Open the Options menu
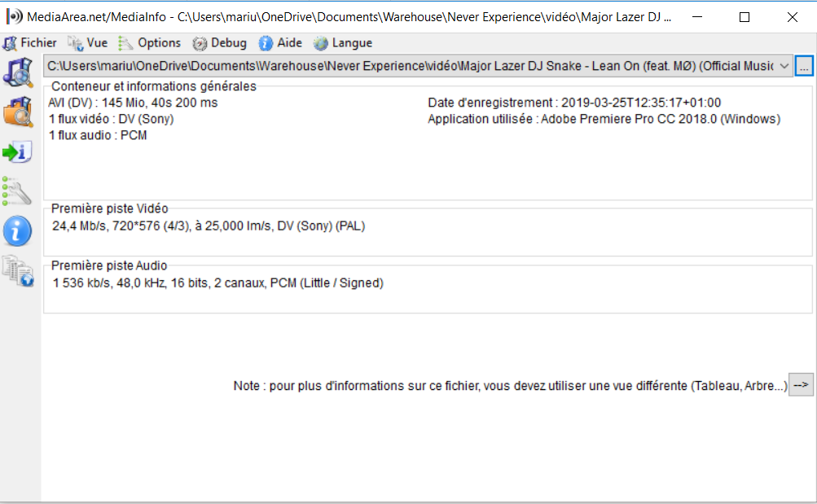817x504 pixels. click(x=150, y=43)
